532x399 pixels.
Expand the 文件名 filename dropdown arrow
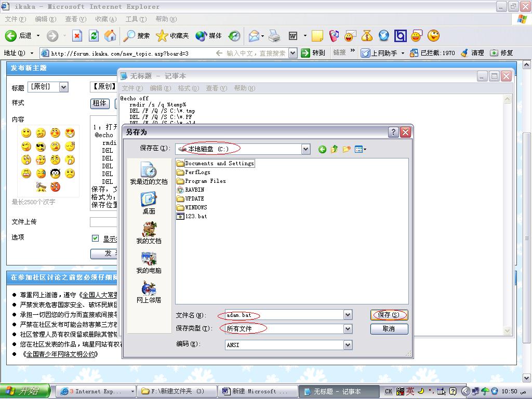pyautogui.click(x=348, y=315)
